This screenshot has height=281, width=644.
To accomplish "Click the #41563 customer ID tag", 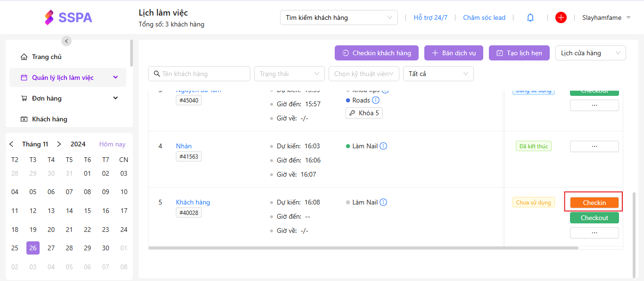I will tap(189, 156).
